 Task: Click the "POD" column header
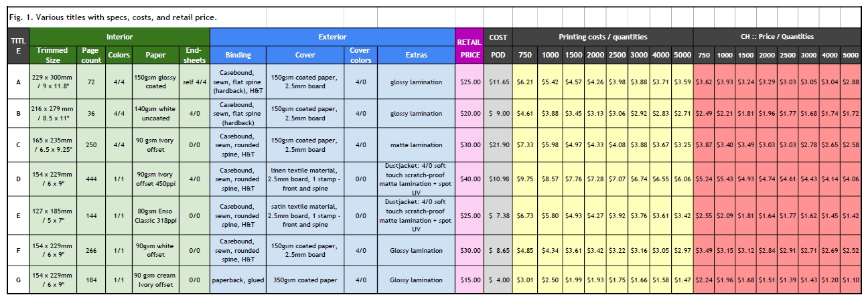(498, 55)
